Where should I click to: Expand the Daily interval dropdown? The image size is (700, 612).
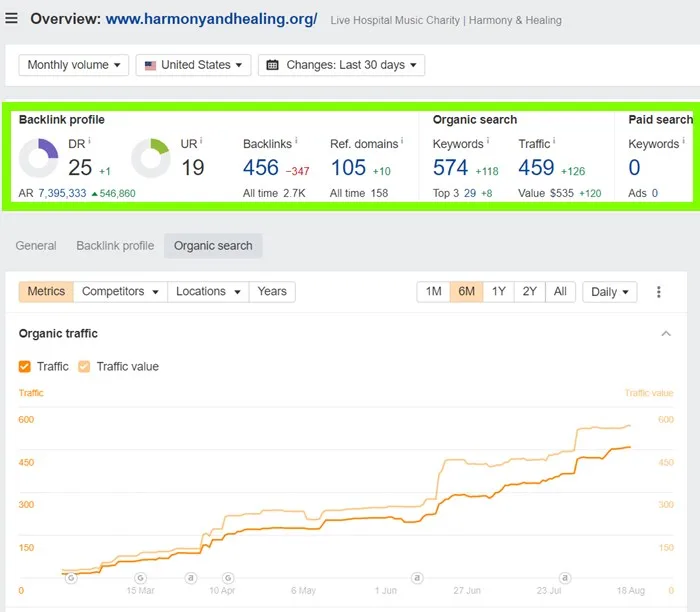tap(610, 292)
